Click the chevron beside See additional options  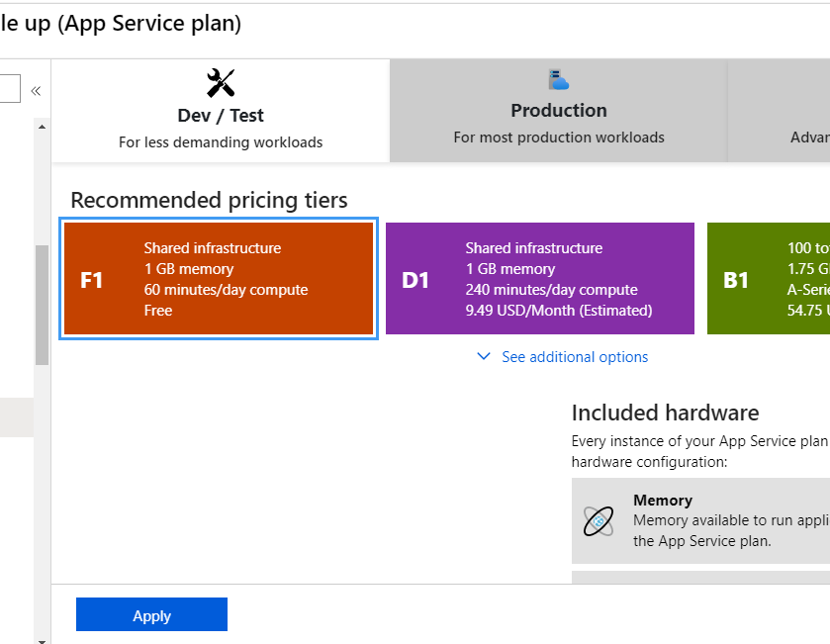pos(484,356)
